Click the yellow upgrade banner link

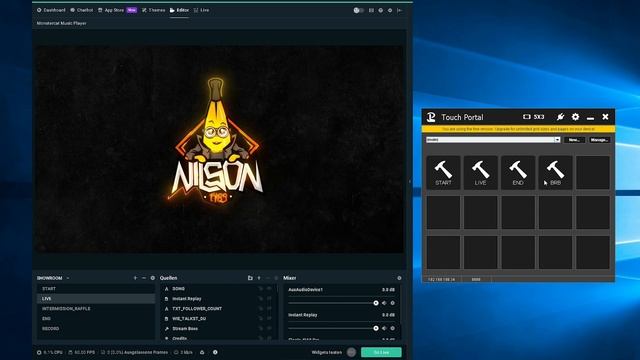click(518, 129)
